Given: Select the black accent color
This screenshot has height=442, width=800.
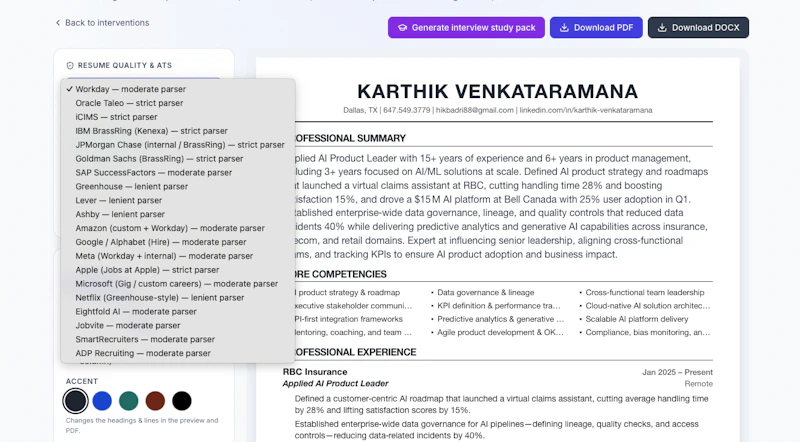Looking at the screenshot, I should pyautogui.click(x=182, y=401).
